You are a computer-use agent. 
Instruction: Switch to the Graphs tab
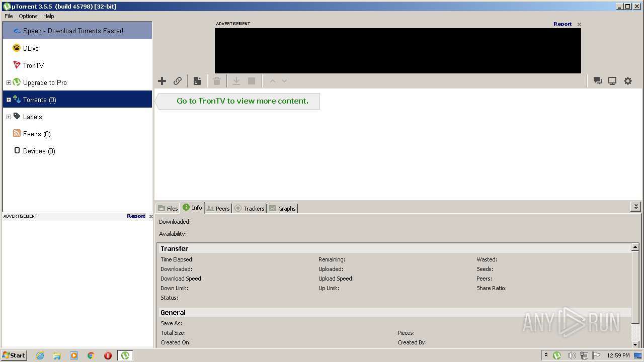[282, 208]
